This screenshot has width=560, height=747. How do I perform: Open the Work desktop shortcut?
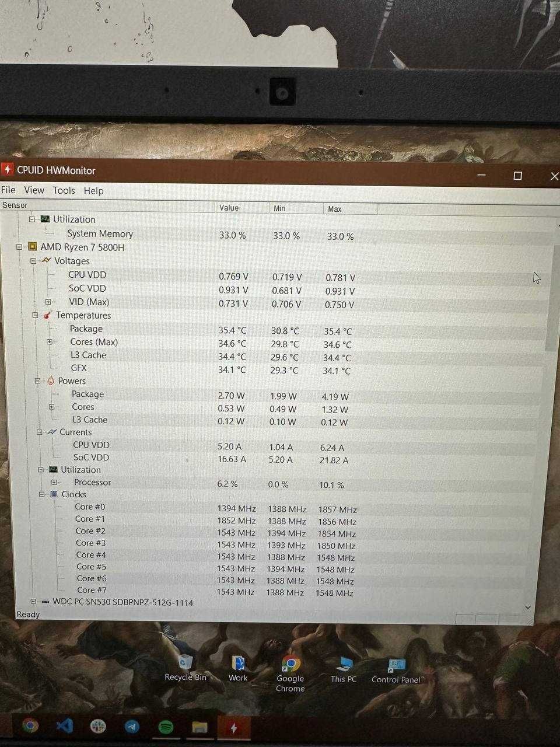coord(238,669)
